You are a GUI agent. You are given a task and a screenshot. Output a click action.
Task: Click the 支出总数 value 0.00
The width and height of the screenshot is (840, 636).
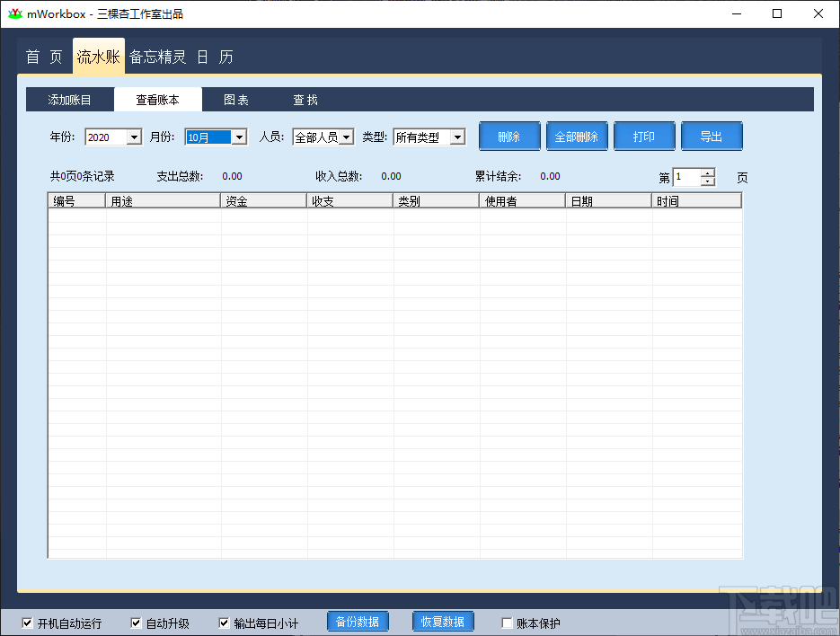(232, 176)
